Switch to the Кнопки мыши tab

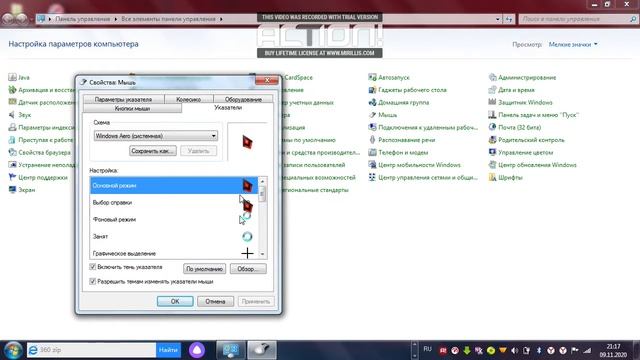[x=132, y=109]
